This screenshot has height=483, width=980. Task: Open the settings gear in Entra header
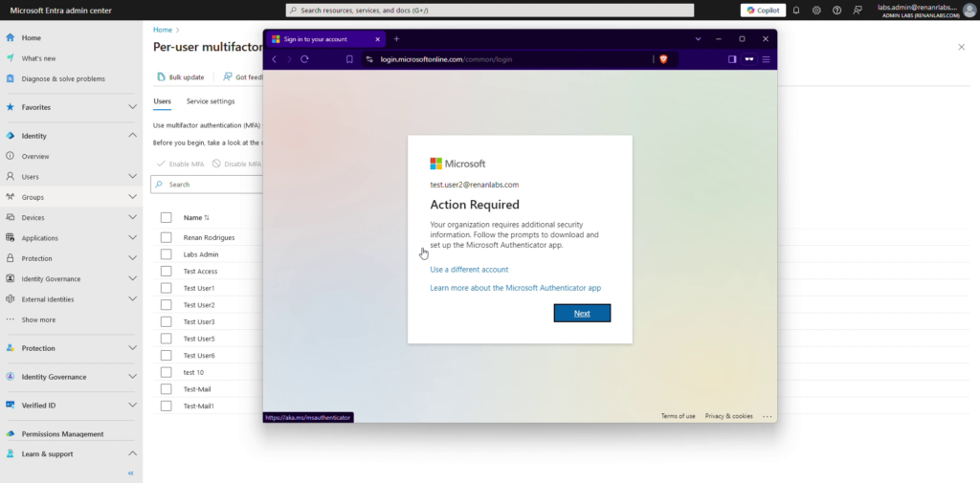tap(816, 10)
